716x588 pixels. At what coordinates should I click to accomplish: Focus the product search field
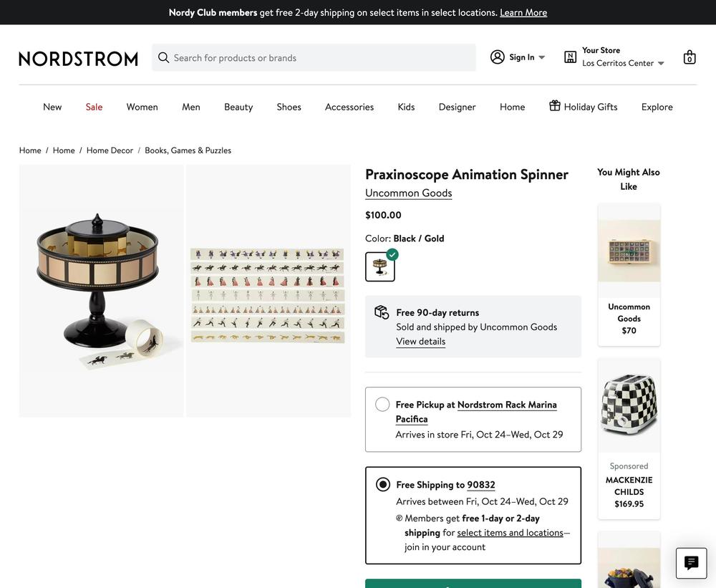[x=322, y=57]
